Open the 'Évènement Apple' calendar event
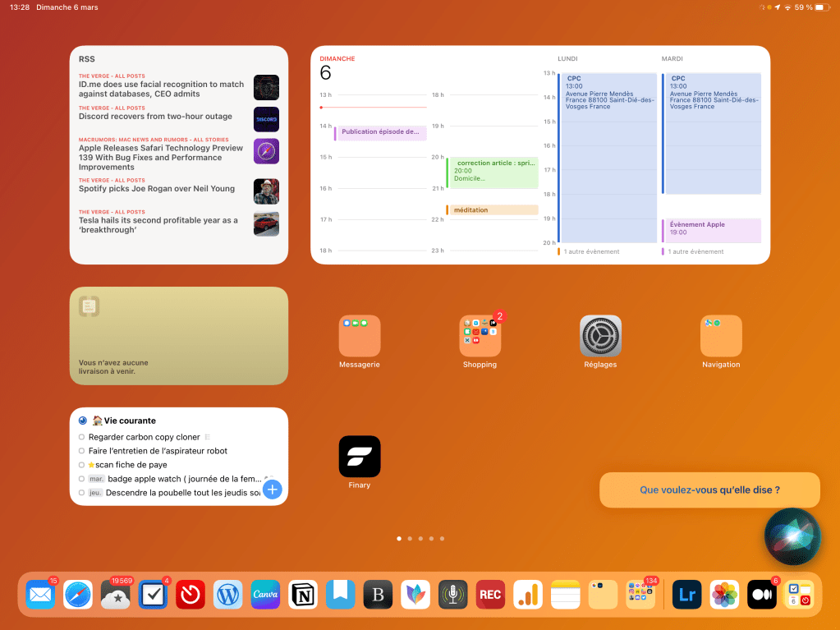The height and width of the screenshot is (630, 840). tap(711, 229)
